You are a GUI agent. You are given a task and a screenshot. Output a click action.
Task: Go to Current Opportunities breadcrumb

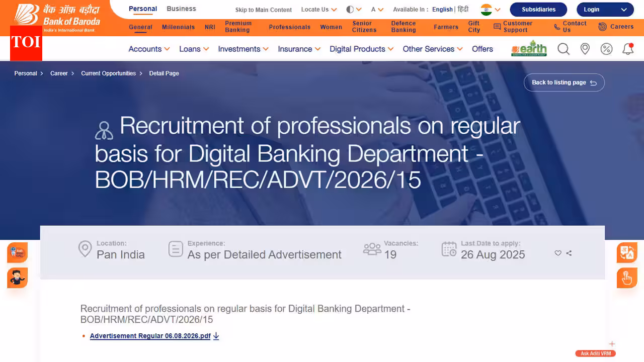[x=108, y=73]
